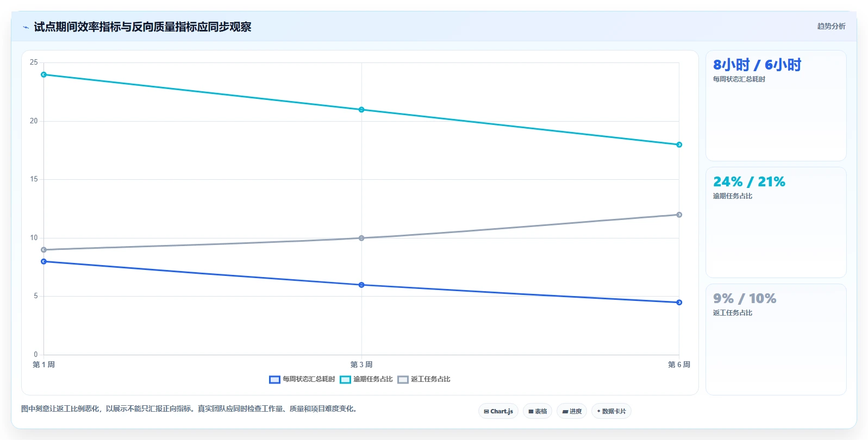Click the 返工任务占比 card caption
This screenshot has height=440, width=868.
click(x=733, y=313)
